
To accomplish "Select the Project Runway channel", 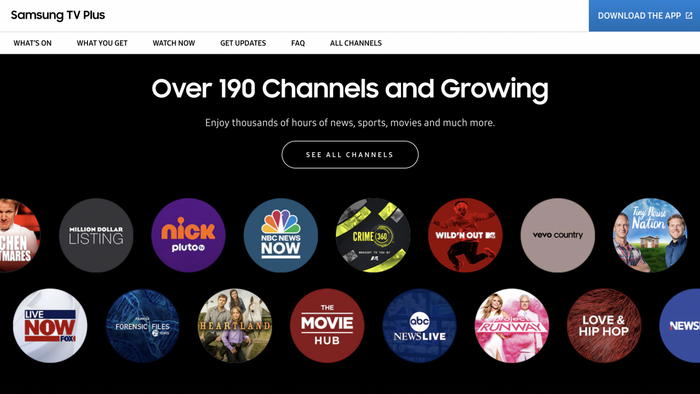I will [512, 326].
